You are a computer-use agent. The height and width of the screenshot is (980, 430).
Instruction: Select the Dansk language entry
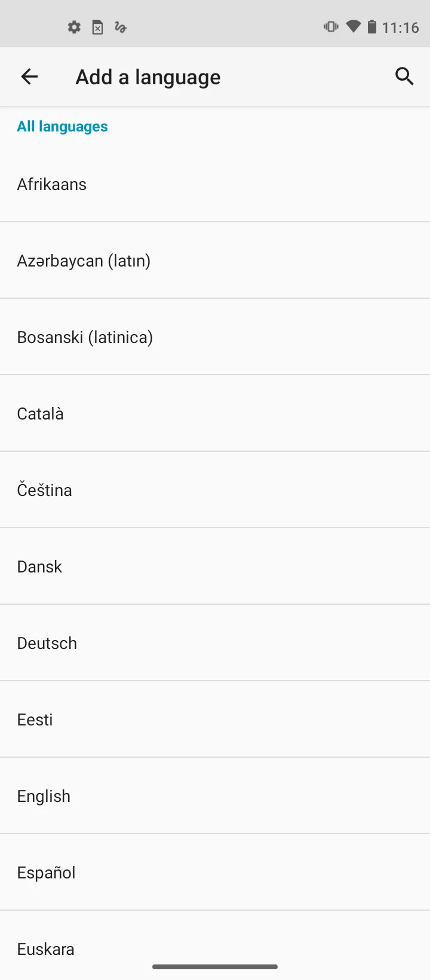215,566
